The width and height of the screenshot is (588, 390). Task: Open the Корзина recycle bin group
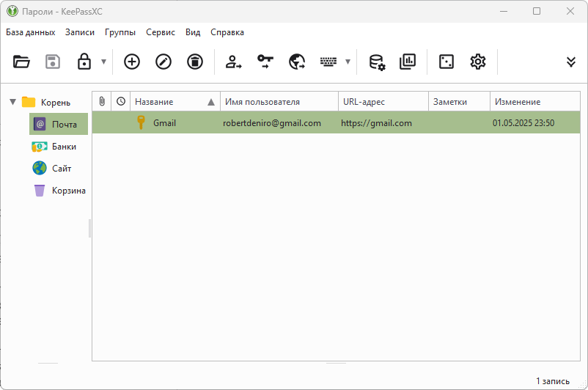pyautogui.click(x=67, y=191)
